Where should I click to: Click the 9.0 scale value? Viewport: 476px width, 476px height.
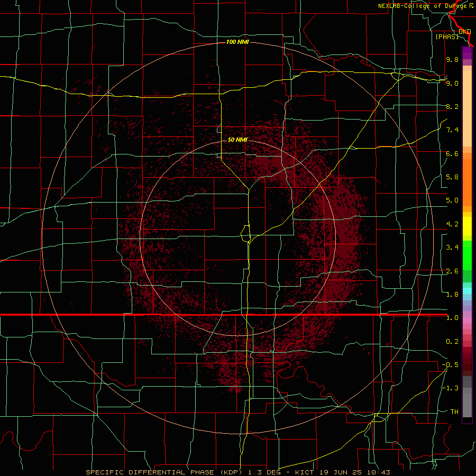(x=452, y=83)
